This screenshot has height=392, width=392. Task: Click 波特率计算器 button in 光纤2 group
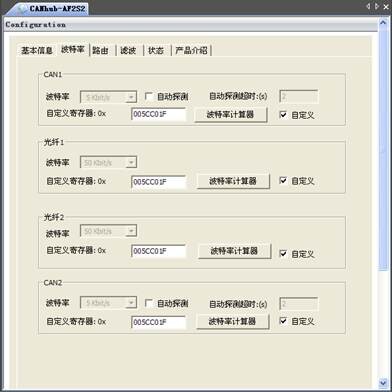pyautogui.click(x=235, y=251)
